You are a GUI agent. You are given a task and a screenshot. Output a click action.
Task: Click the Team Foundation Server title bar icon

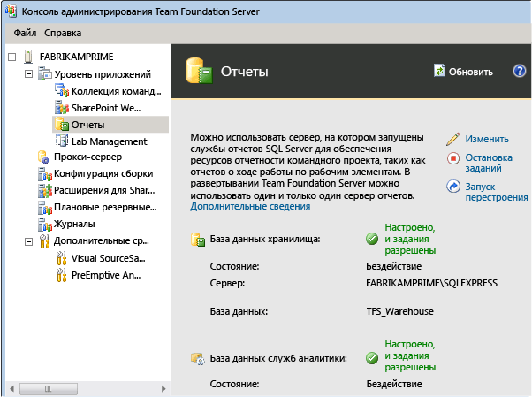11,11
